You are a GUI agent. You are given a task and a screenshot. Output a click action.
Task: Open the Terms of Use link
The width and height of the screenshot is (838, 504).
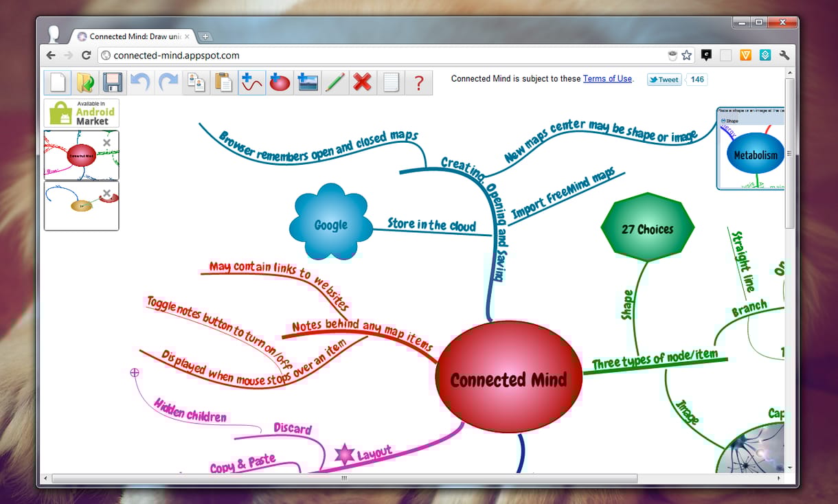pyautogui.click(x=607, y=79)
